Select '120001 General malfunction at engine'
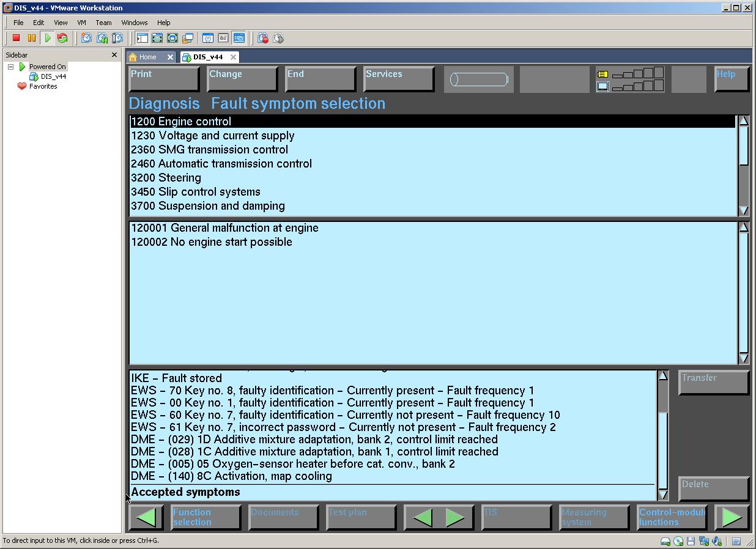756x549 pixels. (x=433, y=228)
